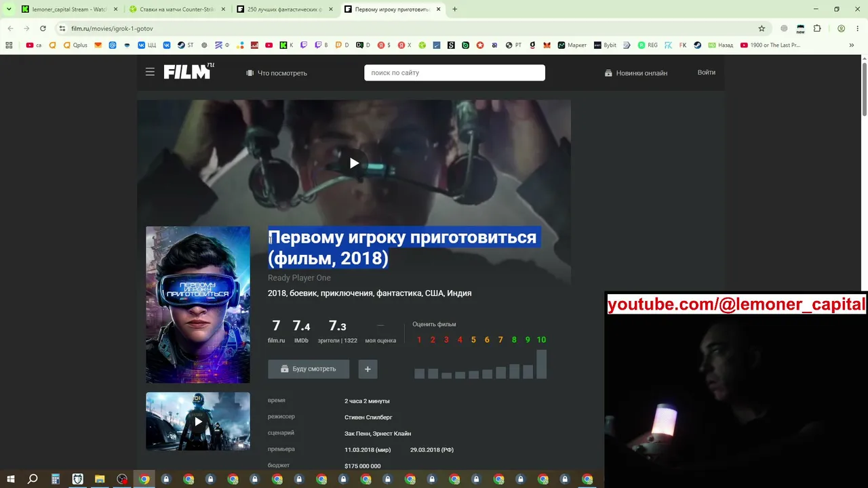Viewport: 868px width, 488px height.
Task: Open the Ready Player One poster image
Action: click(x=198, y=304)
